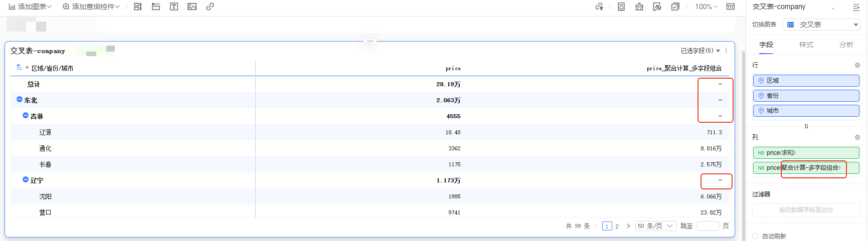Click the link icon in left toolbar
Image resolution: width=868 pixels, height=241 pixels.
tap(210, 7)
